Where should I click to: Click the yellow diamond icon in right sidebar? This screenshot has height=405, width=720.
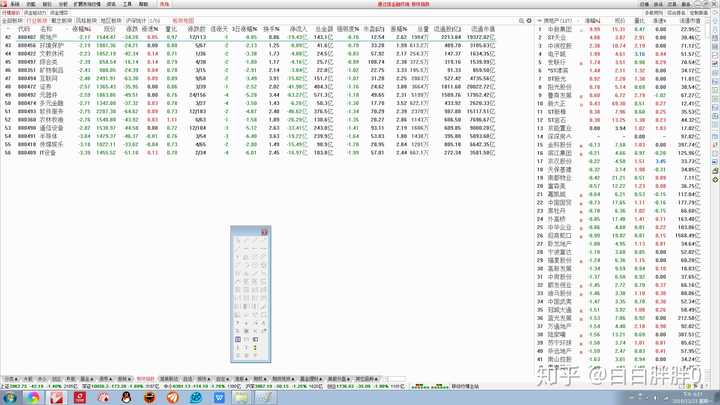pyautogui.click(x=715, y=180)
